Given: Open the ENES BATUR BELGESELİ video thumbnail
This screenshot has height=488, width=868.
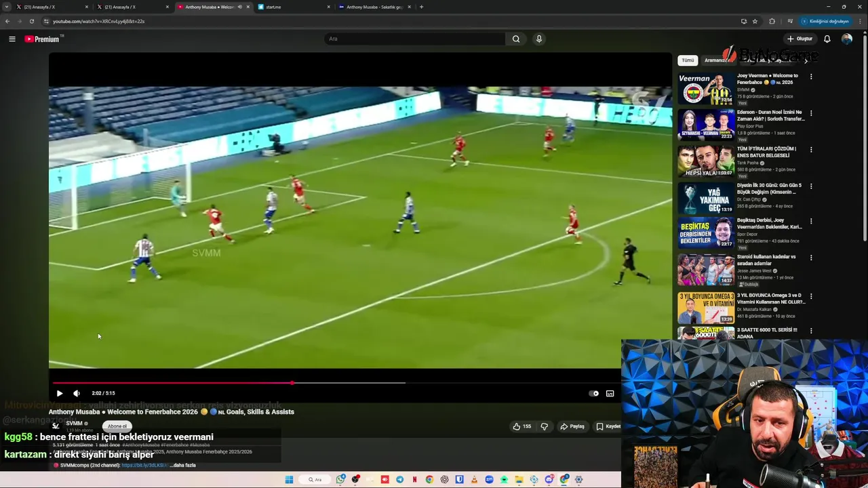Looking at the screenshot, I should point(706,161).
